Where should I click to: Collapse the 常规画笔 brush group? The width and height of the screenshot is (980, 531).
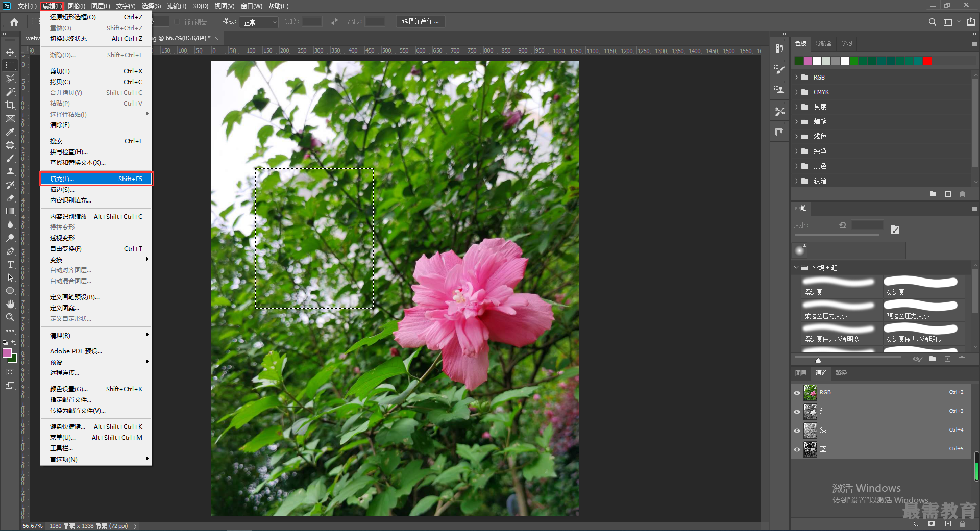point(796,267)
